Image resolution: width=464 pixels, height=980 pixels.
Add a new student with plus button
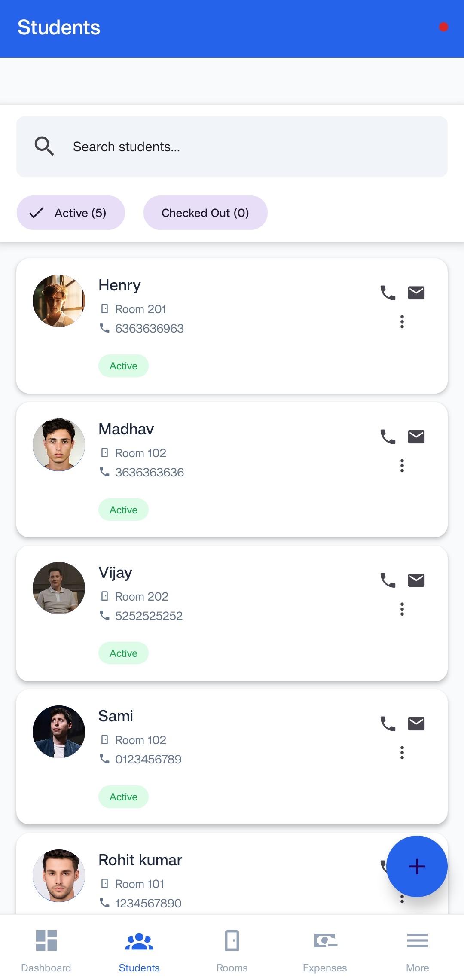(417, 866)
